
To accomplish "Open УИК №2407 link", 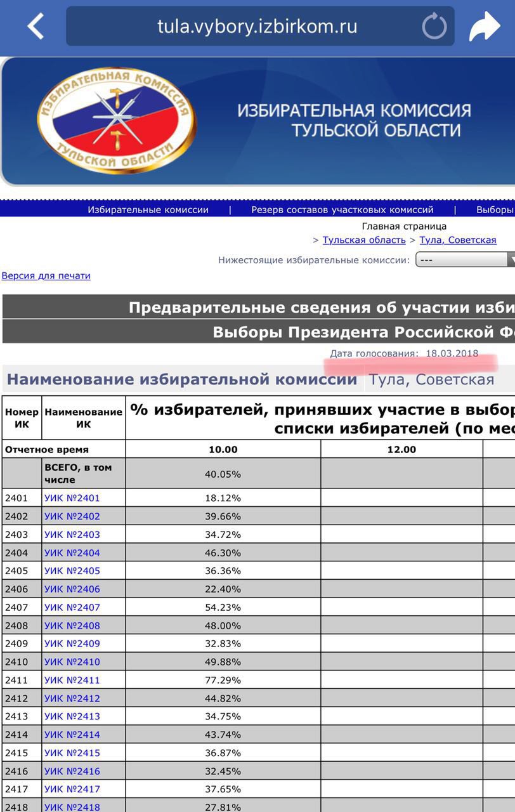I will coord(72,607).
